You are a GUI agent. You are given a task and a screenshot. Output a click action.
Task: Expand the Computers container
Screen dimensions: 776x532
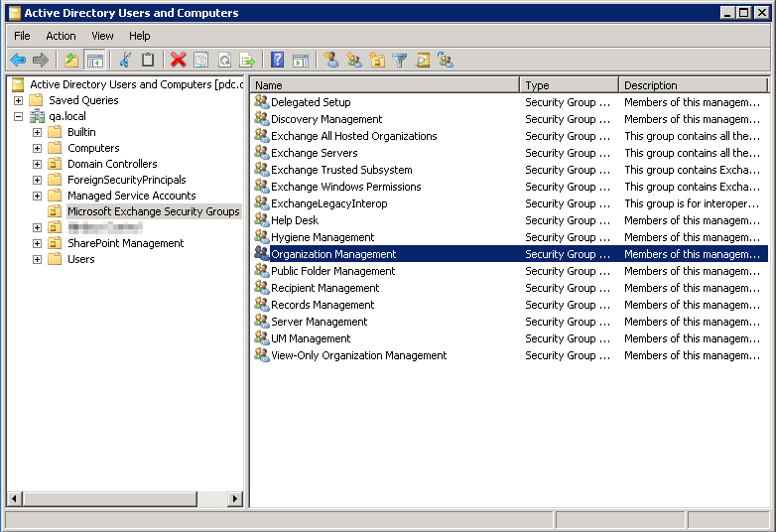click(x=37, y=148)
